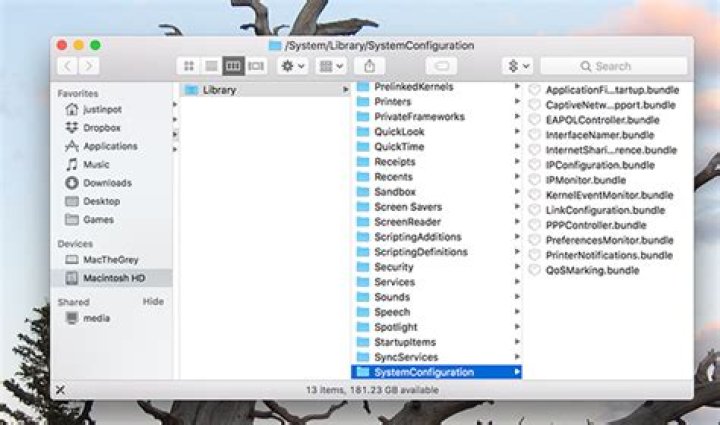Select the Services folder

point(439,282)
